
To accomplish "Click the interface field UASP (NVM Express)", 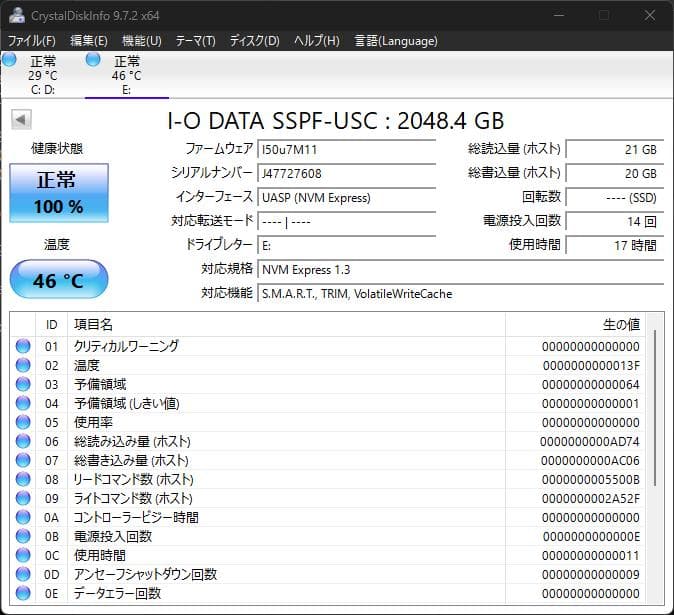I will 346,198.
